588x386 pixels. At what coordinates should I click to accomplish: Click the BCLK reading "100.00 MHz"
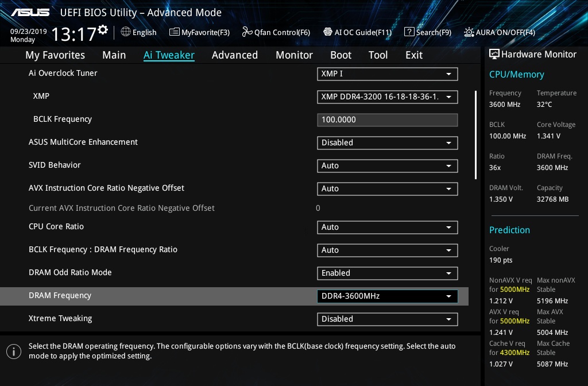click(x=508, y=136)
